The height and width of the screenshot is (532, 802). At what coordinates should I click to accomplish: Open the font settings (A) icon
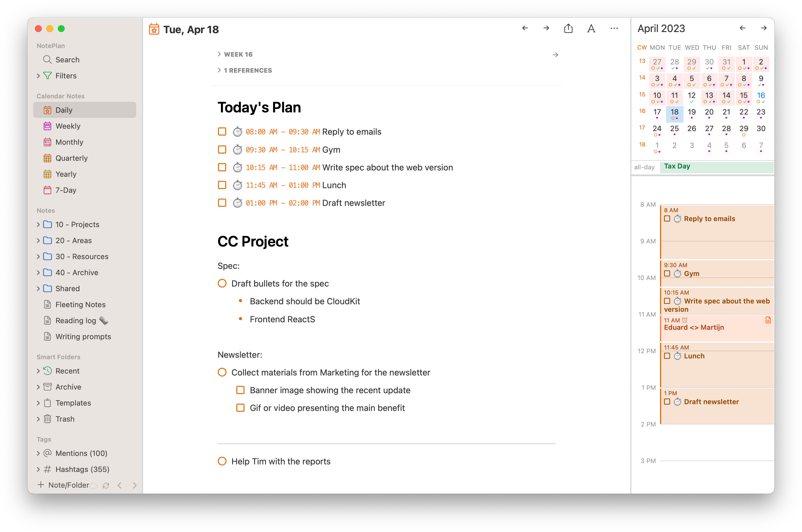point(591,29)
